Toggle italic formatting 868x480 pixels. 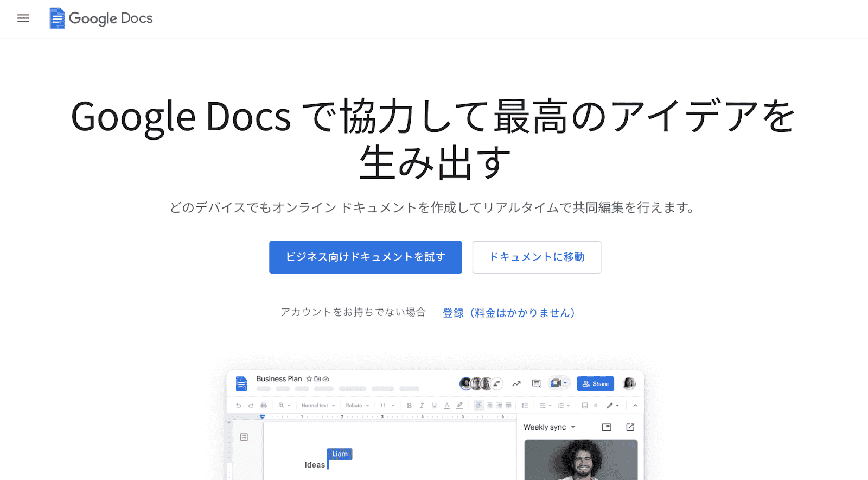422,406
